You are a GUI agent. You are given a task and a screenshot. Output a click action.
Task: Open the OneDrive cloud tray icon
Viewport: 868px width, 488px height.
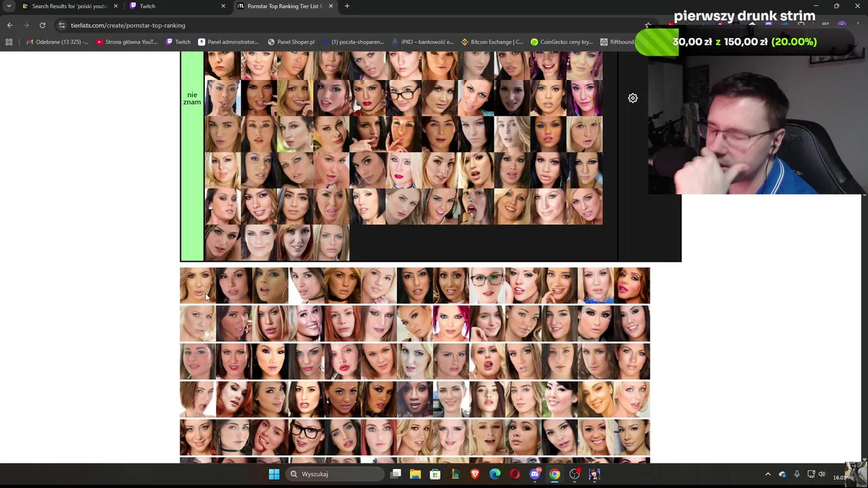click(783, 474)
